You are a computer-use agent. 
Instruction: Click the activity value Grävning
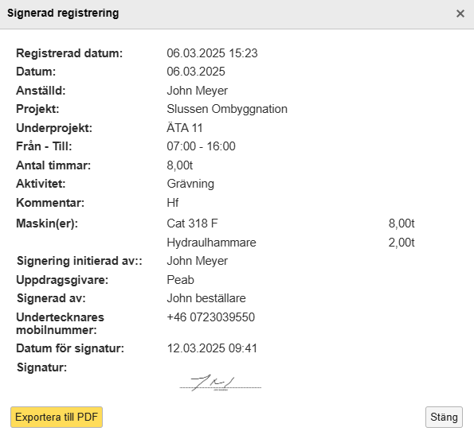tap(190, 184)
